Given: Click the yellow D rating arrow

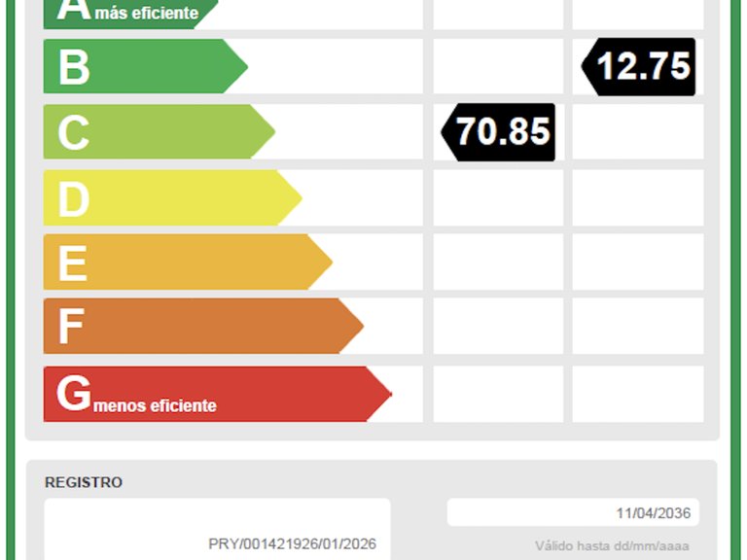Looking at the screenshot, I should [x=172, y=197].
